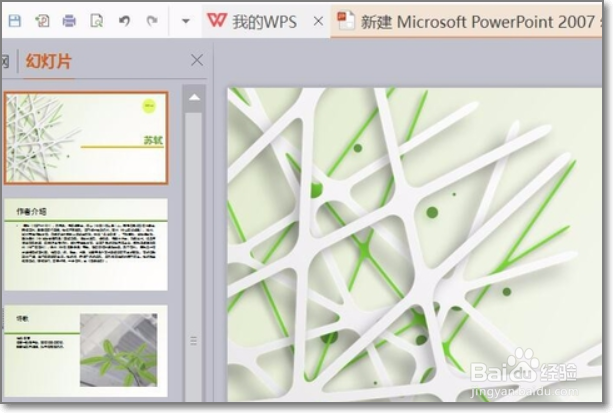Click the Save icon in the quick toolbar
The height and width of the screenshot is (413, 613).
click(x=14, y=20)
